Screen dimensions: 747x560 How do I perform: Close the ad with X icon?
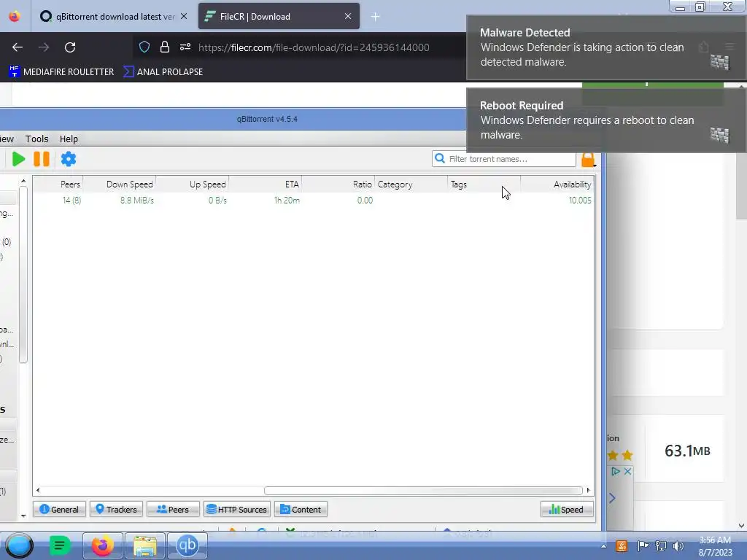coord(627,472)
